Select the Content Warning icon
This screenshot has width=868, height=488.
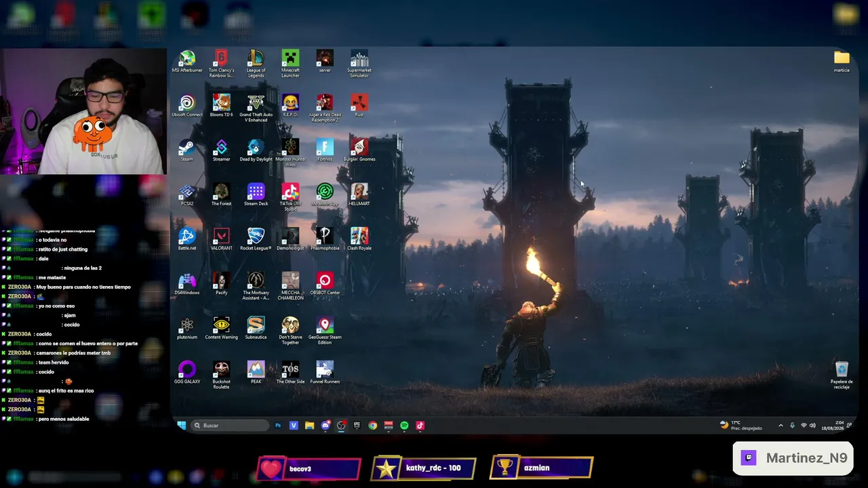221,328
